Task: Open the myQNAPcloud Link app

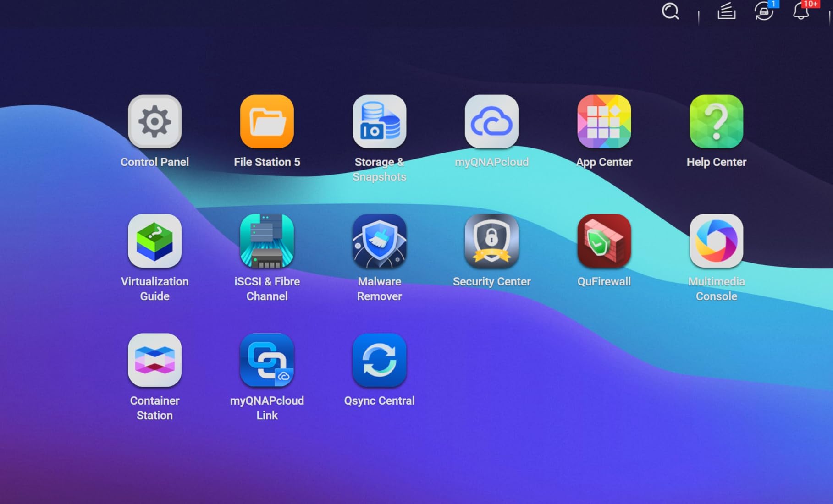Action: pyautogui.click(x=267, y=360)
